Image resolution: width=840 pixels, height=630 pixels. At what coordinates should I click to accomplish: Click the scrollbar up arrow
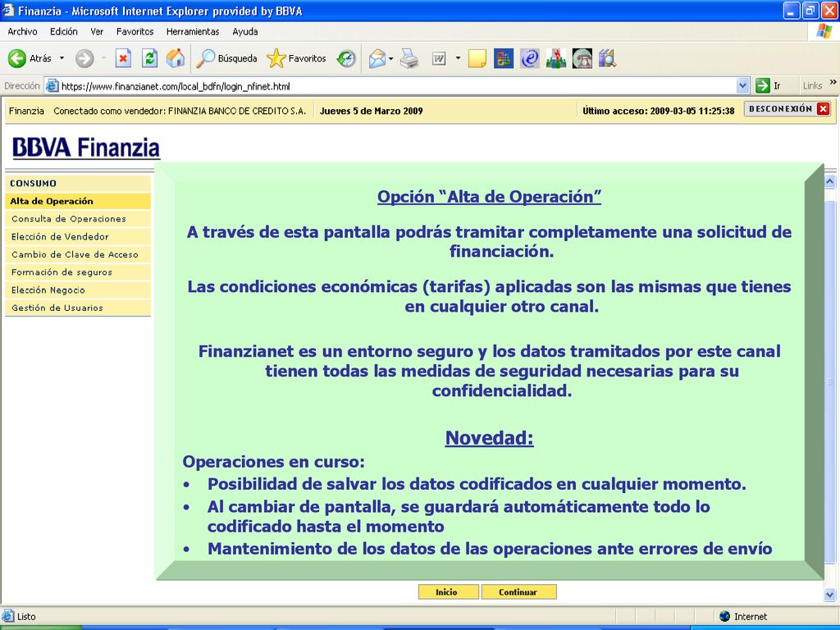[830, 181]
